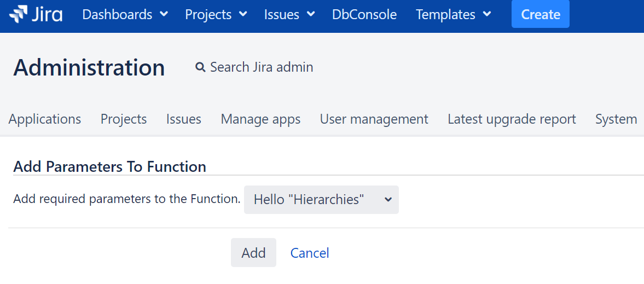The height and width of the screenshot is (284, 644).
Task: Open the Manage apps tab
Action: [260, 119]
